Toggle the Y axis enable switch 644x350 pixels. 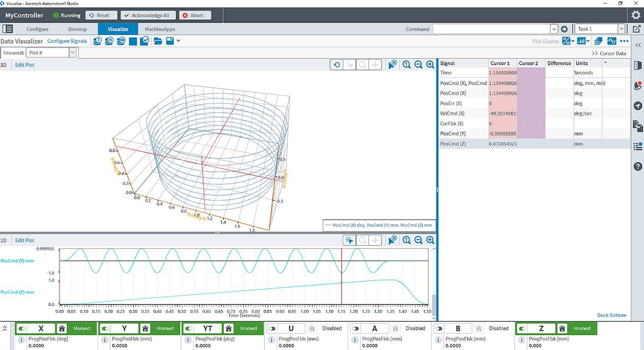(105, 328)
